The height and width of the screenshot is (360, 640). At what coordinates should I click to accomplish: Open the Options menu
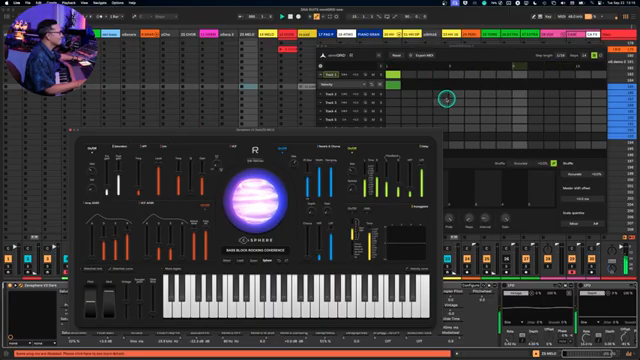coord(118,2)
